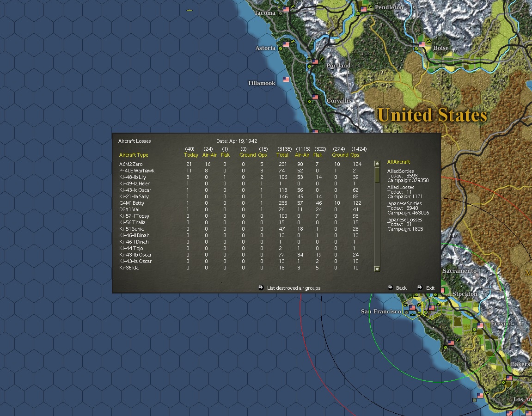
Task: Go Back from the Aircraft Losses screen
Action: click(x=397, y=288)
